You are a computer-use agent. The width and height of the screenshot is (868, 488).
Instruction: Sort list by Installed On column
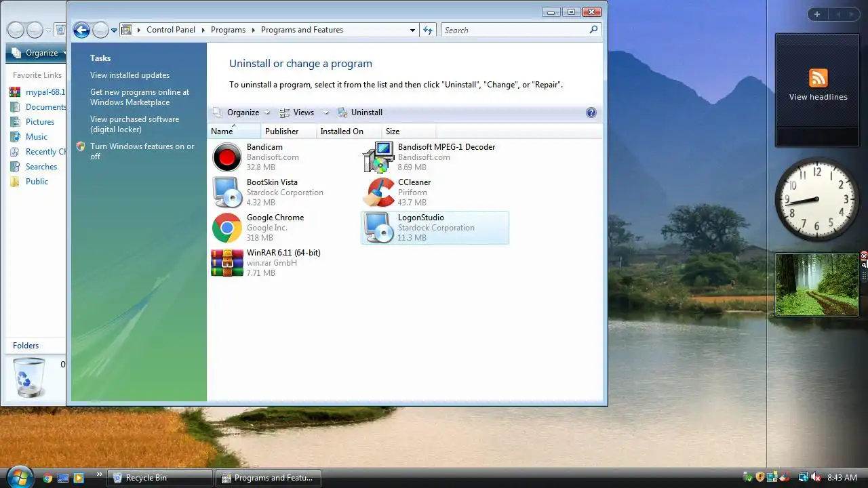click(348, 131)
